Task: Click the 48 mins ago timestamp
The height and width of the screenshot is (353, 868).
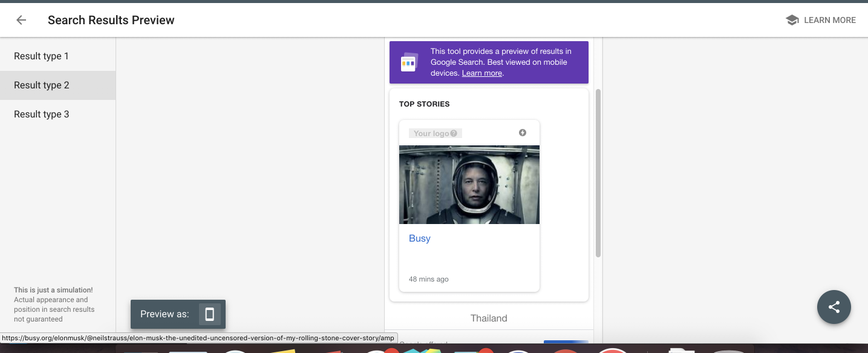Action: [429, 279]
